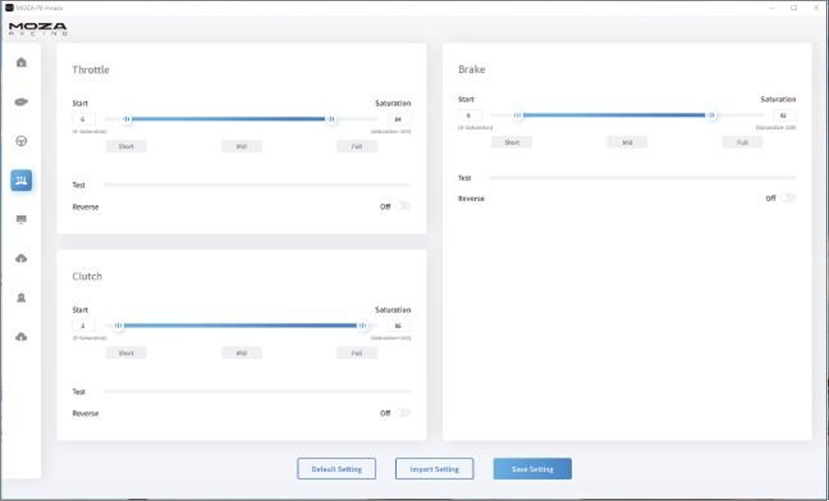This screenshot has width=829, height=501.
Task: Click the bottom cloud icon in sidebar
Action: 22,337
